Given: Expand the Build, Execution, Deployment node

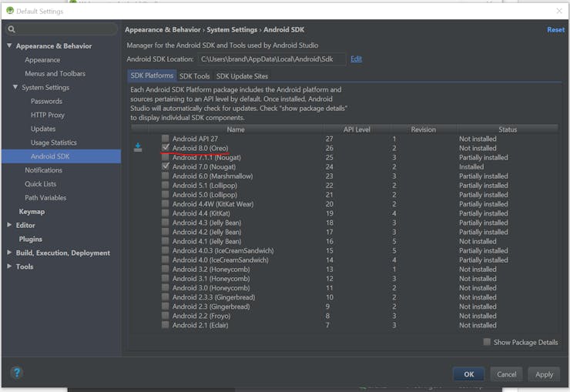Looking at the screenshot, I should tap(9, 253).
